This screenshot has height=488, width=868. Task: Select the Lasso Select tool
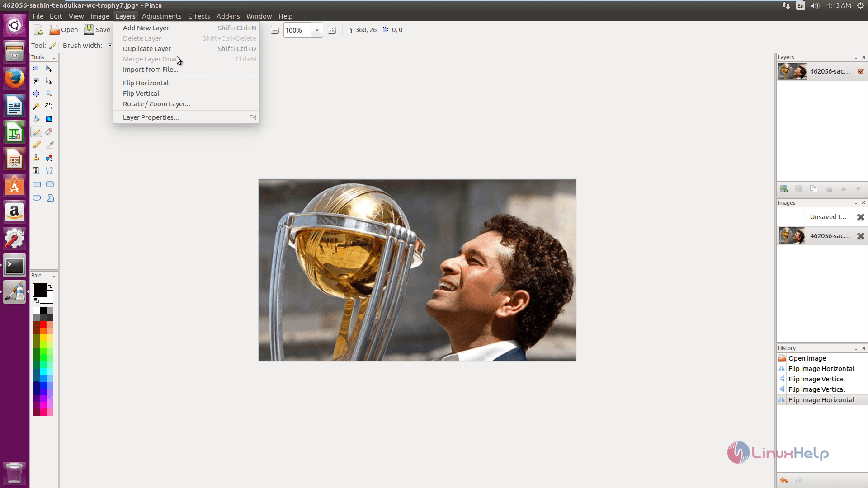click(x=36, y=81)
